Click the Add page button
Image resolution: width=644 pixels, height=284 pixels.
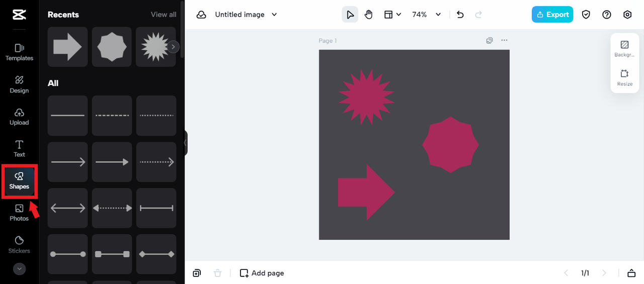tap(262, 273)
